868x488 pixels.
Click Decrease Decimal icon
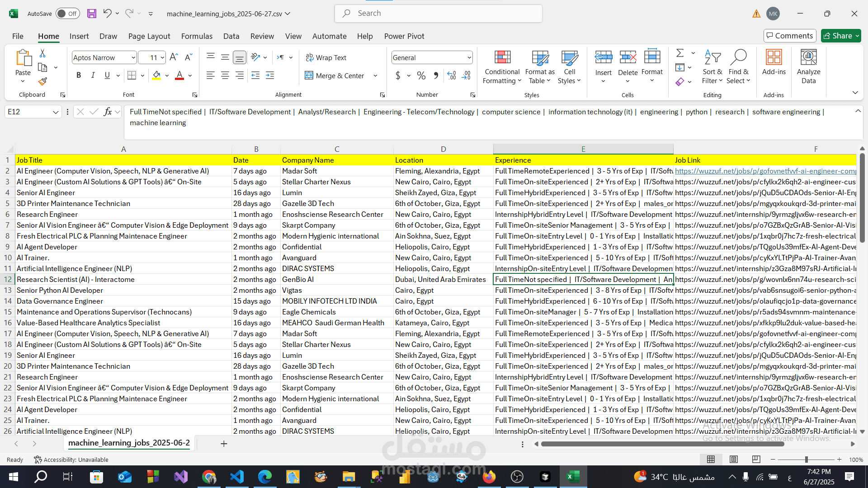(x=466, y=75)
